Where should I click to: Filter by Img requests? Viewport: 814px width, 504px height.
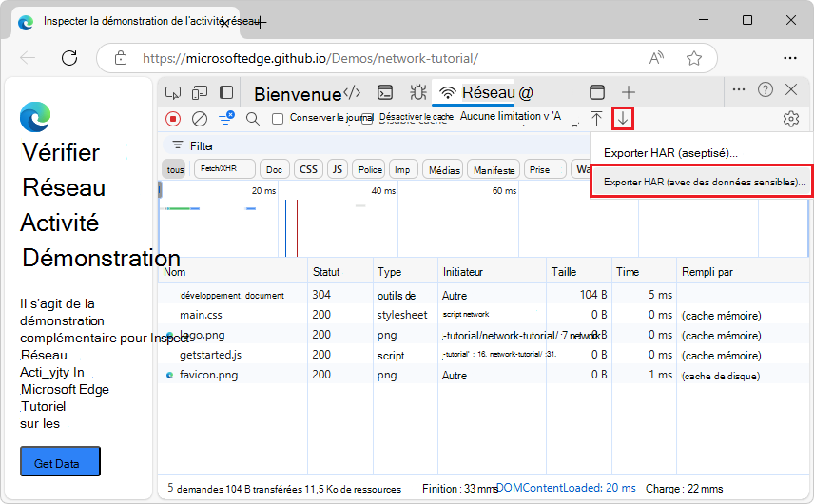pyautogui.click(x=402, y=169)
